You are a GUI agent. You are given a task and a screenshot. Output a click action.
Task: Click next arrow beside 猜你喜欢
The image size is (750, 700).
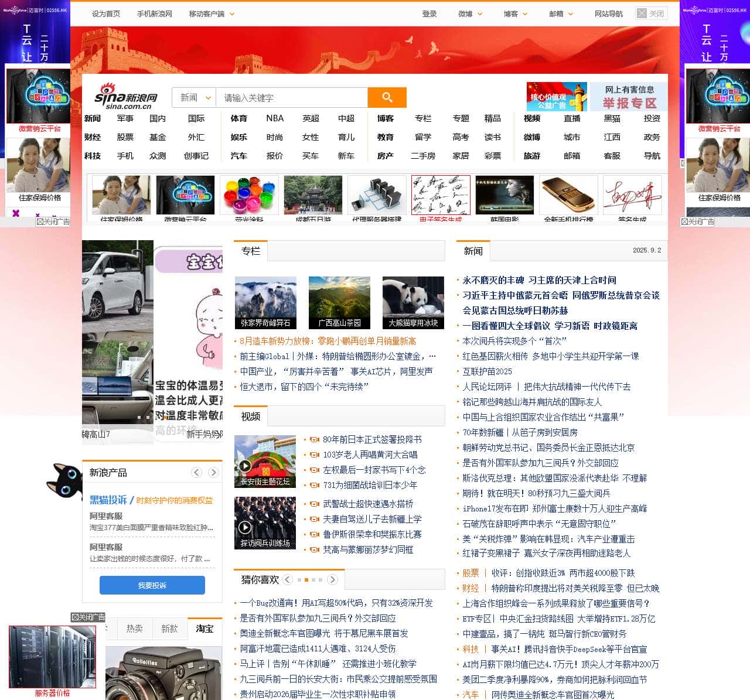click(x=332, y=579)
